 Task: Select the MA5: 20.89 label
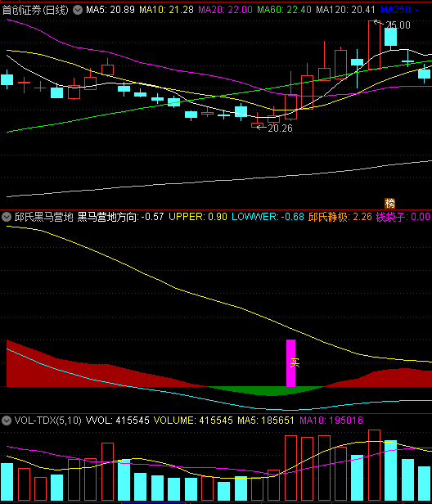tap(110, 10)
